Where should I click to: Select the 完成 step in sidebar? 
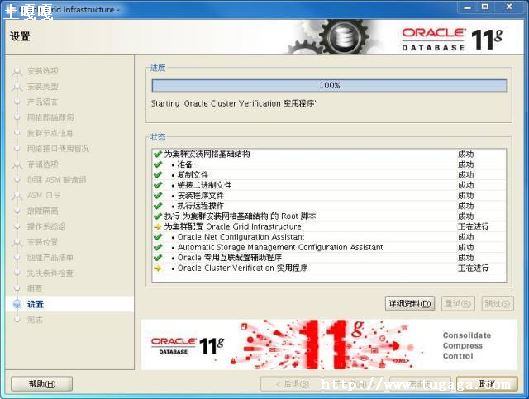tap(35, 319)
